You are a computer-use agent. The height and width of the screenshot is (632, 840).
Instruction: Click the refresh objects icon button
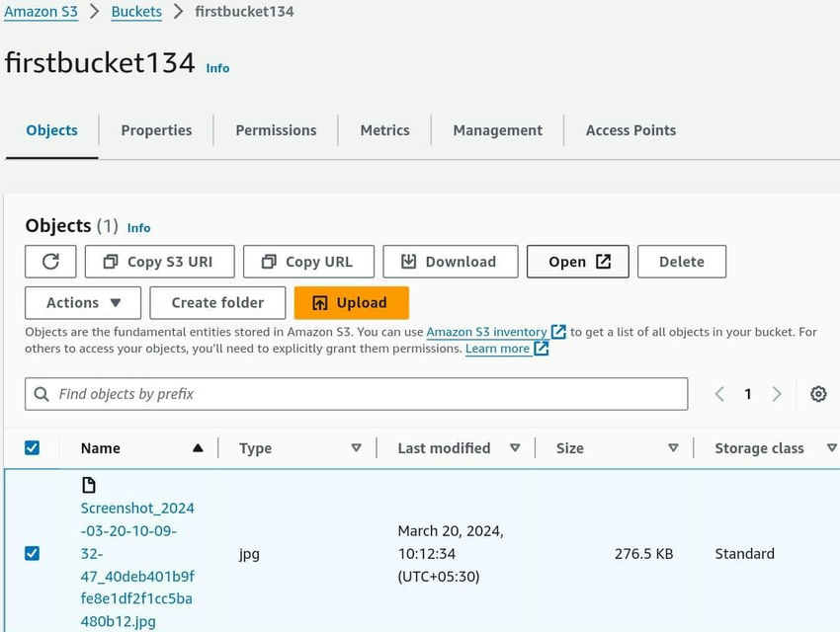tap(50, 262)
